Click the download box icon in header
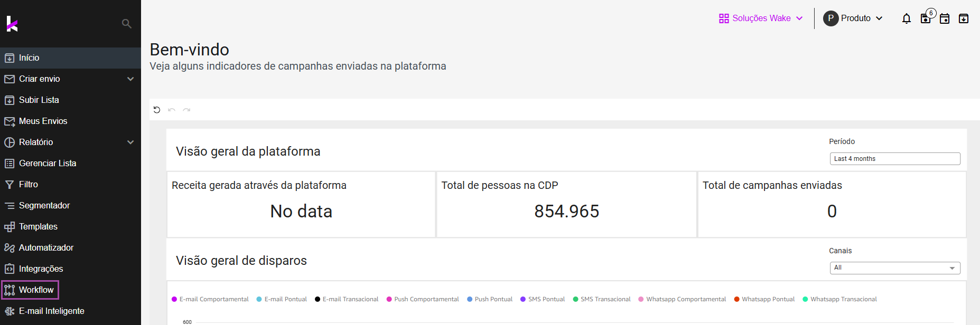Image resolution: width=980 pixels, height=325 pixels. point(964,18)
